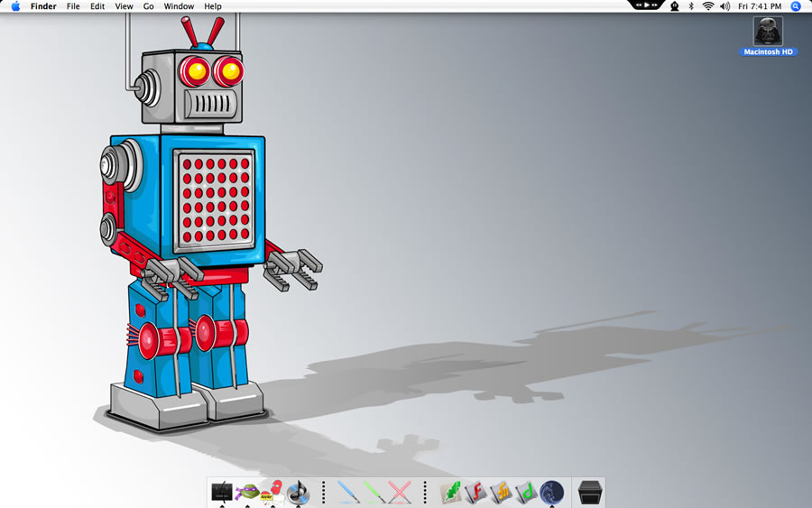Open the dark blue wave browser dock icon
Viewport: 812px width, 508px height.
coord(551,492)
